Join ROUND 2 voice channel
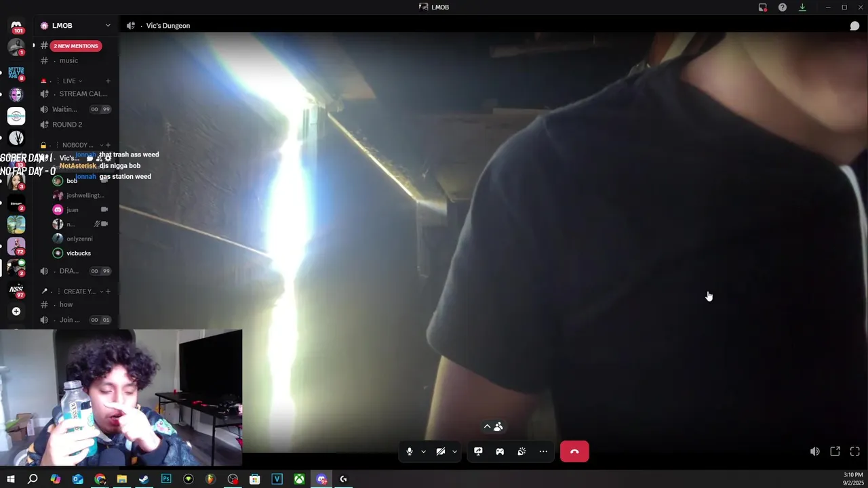The image size is (868, 488). point(76,125)
